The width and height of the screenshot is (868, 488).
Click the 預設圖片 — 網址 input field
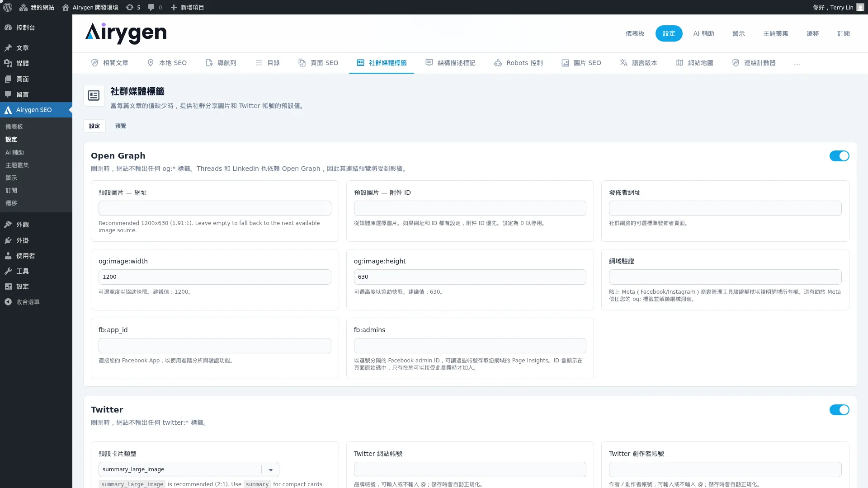coord(215,208)
